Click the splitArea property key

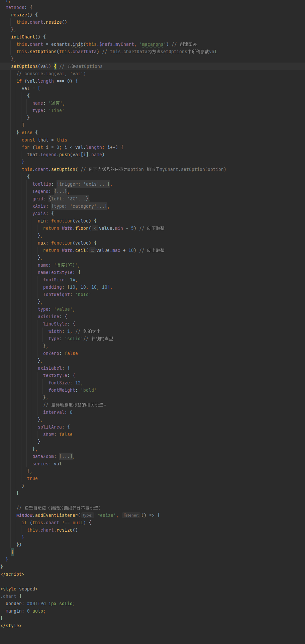[50, 427]
